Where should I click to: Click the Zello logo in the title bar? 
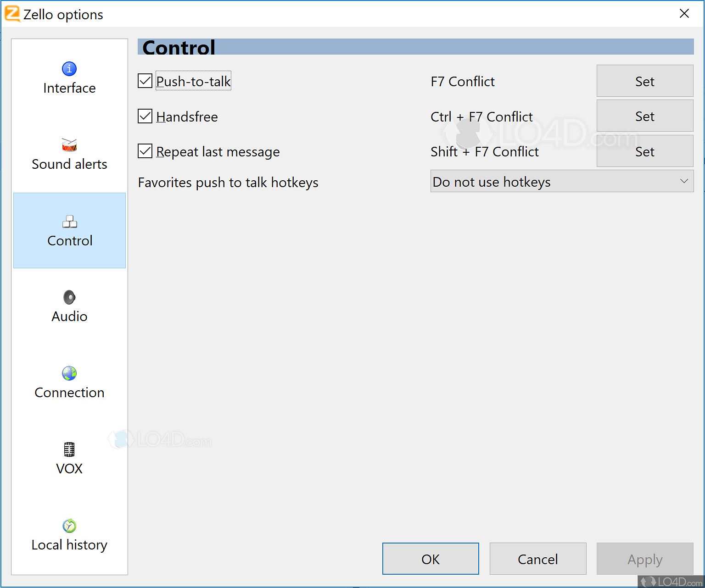[12, 14]
